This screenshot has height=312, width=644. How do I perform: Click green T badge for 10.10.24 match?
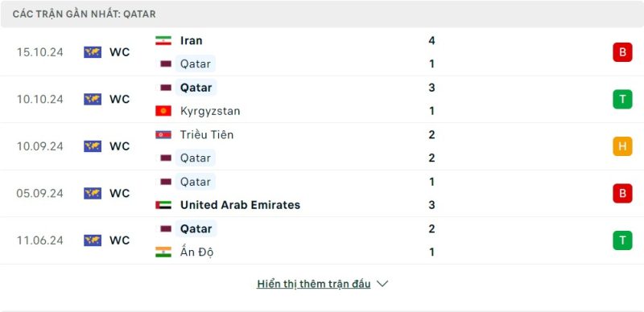pyautogui.click(x=622, y=100)
